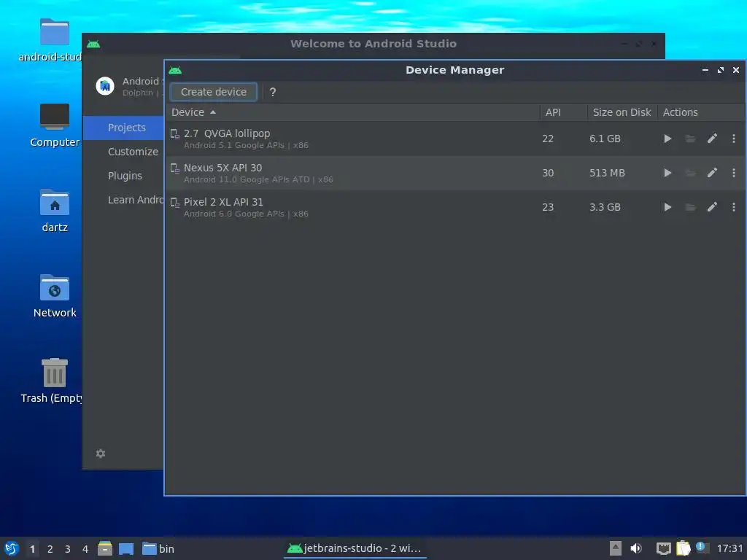This screenshot has height=560, width=747.
Task: Open the bin folder in taskbar
Action: (x=158, y=549)
